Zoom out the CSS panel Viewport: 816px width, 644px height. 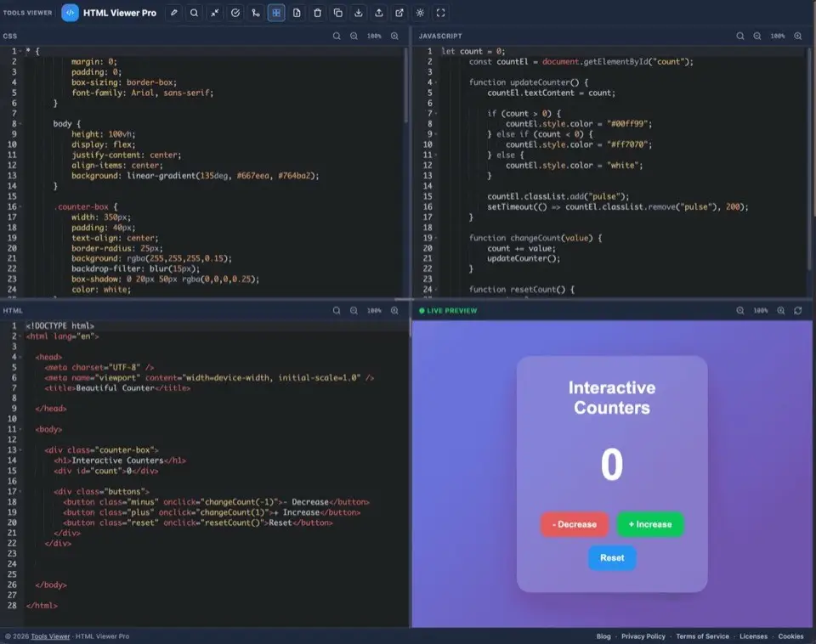click(354, 36)
